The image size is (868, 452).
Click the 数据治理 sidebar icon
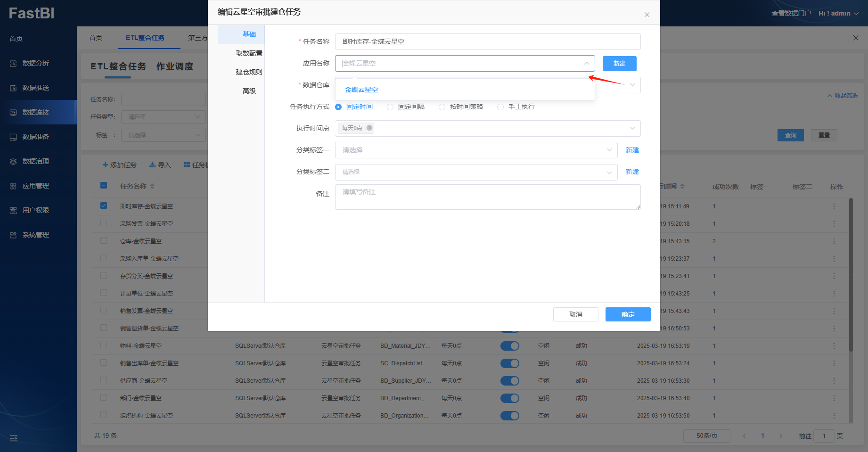click(x=13, y=161)
